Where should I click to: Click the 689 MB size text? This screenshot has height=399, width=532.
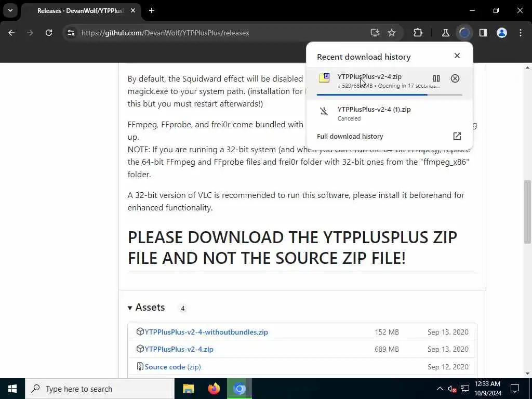pos(387,349)
